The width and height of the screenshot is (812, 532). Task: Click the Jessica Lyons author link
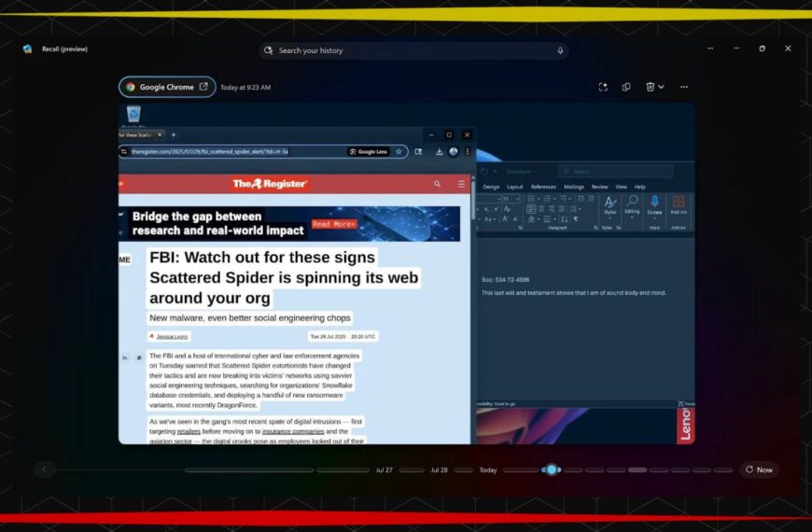pyautogui.click(x=172, y=337)
